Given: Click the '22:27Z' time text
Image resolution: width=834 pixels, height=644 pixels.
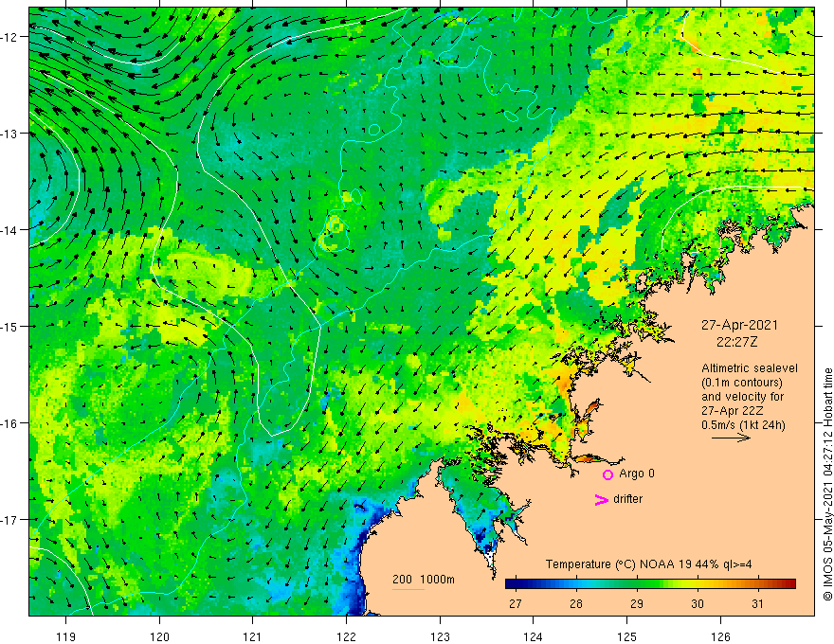Looking at the screenshot, I should point(736,342).
